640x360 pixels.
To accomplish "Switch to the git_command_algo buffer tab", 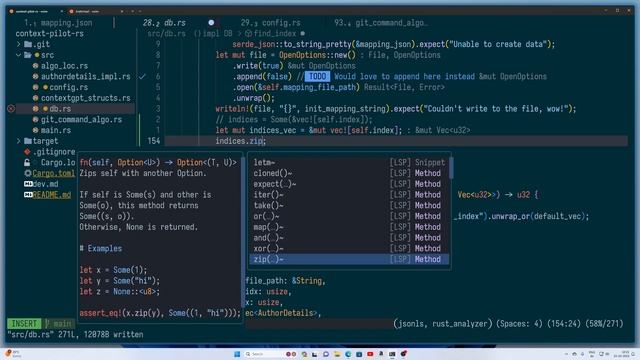I will click(381, 23).
